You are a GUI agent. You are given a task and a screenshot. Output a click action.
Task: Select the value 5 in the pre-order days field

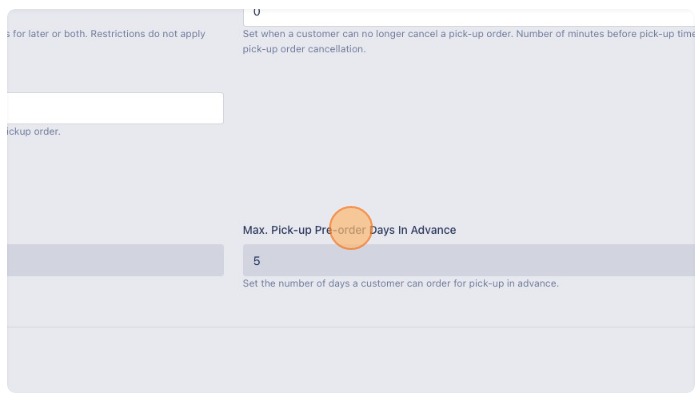pos(257,261)
